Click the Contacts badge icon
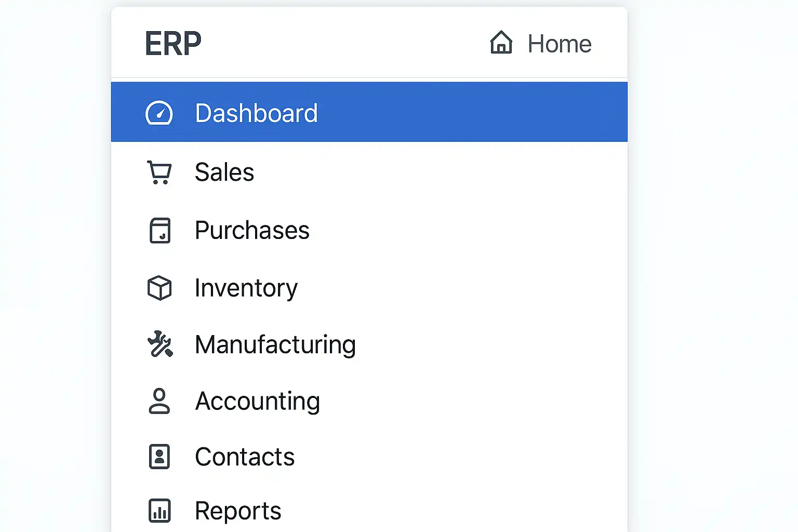 (159, 457)
